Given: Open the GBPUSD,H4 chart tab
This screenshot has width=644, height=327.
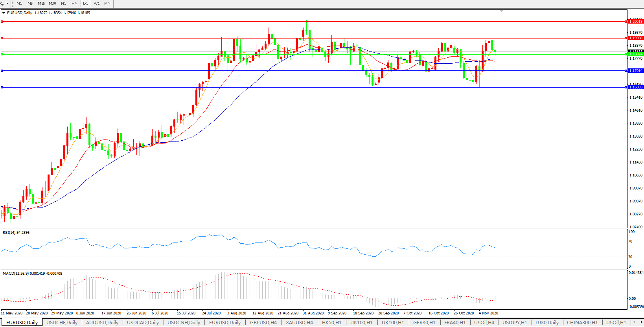Looking at the screenshot, I should tap(263, 323).
